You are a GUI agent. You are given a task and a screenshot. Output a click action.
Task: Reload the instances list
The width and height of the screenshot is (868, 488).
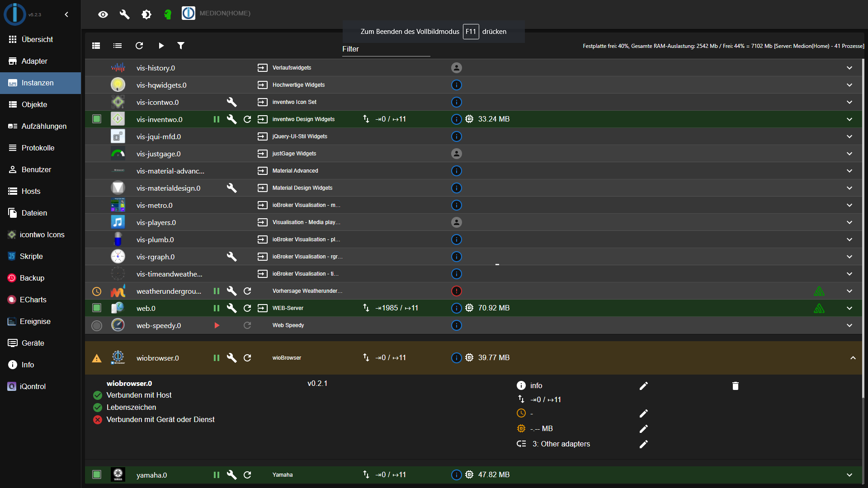pos(139,46)
